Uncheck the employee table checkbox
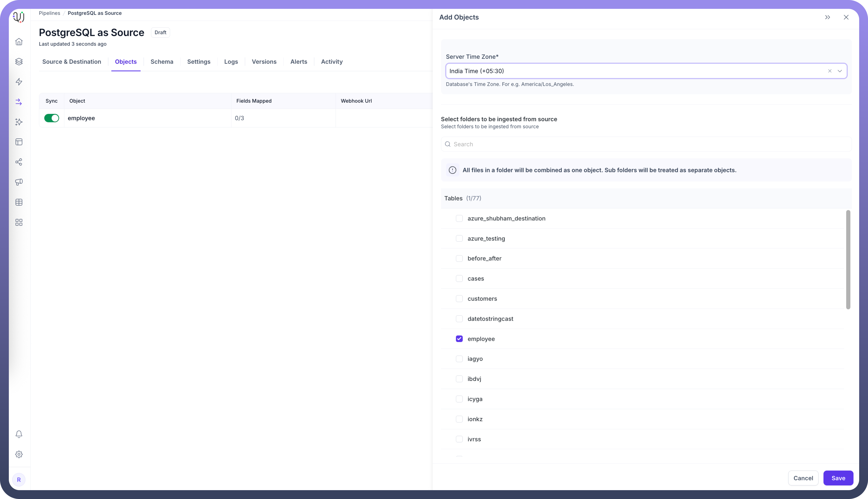868x499 pixels. point(459,339)
